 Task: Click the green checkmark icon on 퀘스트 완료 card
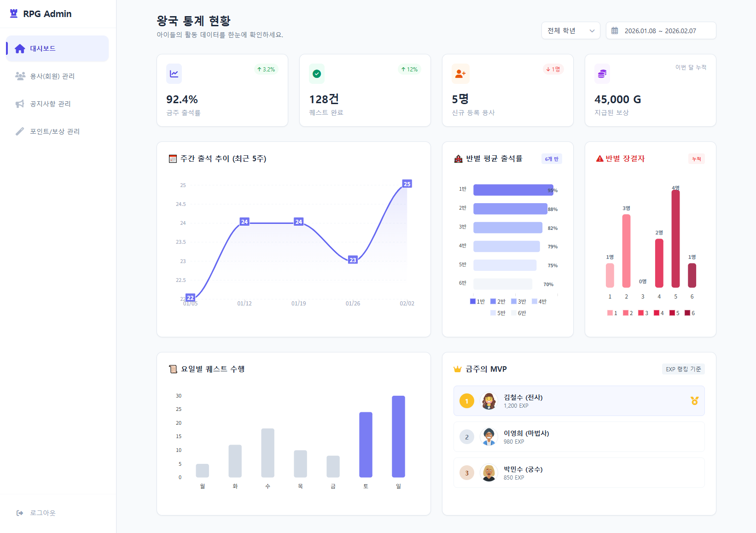click(x=317, y=73)
